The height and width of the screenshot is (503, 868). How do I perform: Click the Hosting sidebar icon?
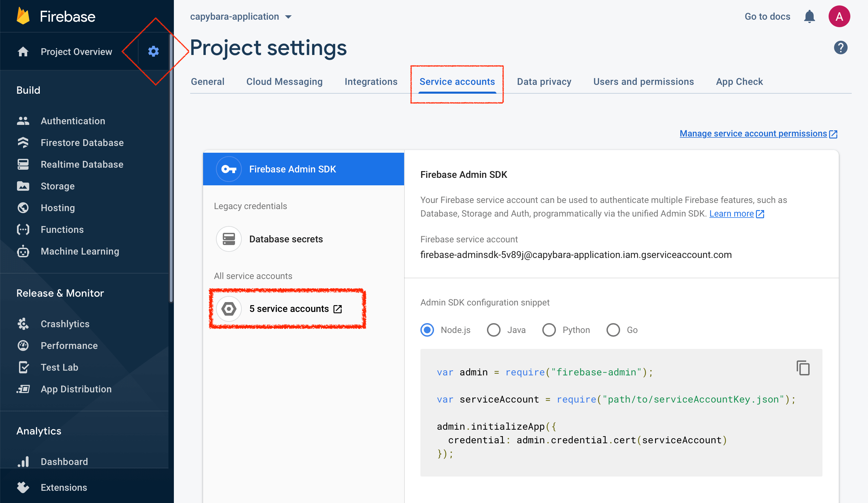pyautogui.click(x=23, y=208)
